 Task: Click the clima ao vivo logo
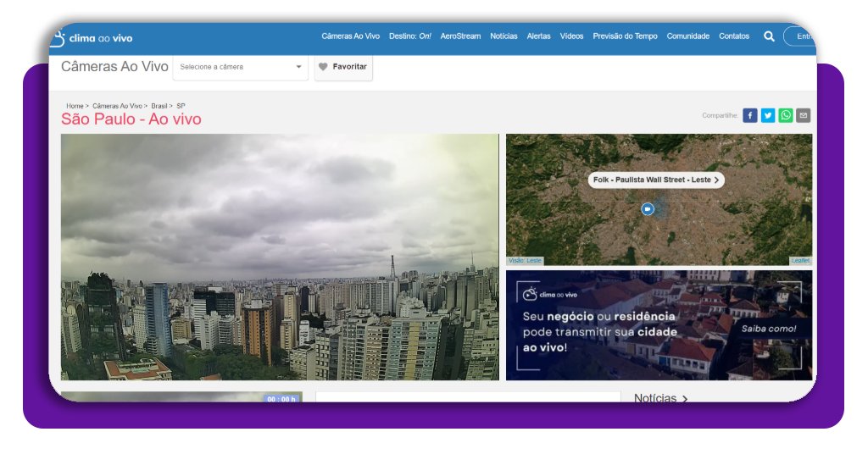[x=92, y=38]
